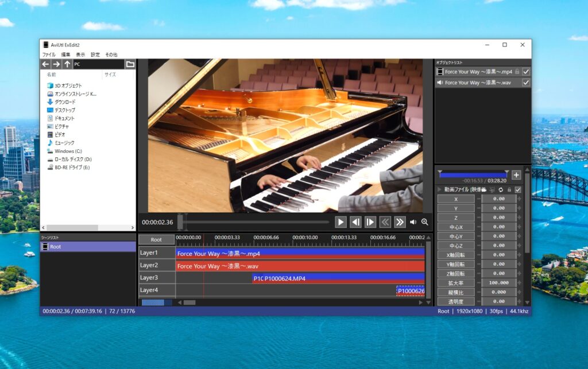The height and width of the screenshot is (369, 588).
Task: Open the その他 menu
Action: point(111,55)
